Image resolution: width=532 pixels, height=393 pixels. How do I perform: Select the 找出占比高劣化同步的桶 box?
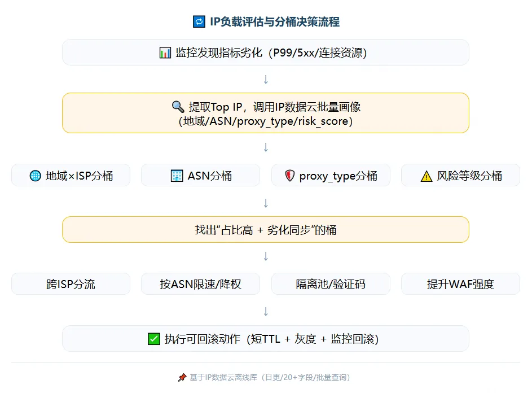click(265, 229)
